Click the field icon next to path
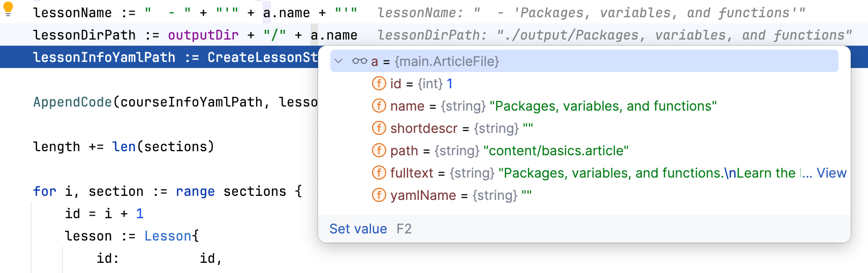 tap(379, 151)
